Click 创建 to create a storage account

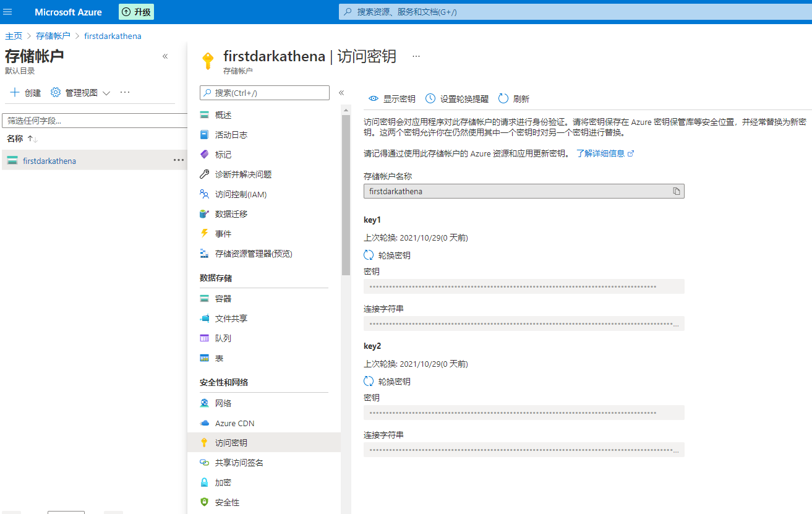coord(25,93)
